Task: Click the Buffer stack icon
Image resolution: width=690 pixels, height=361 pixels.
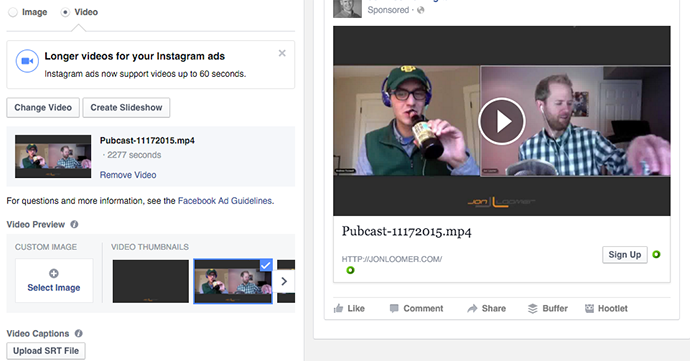Action: click(532, 309)
